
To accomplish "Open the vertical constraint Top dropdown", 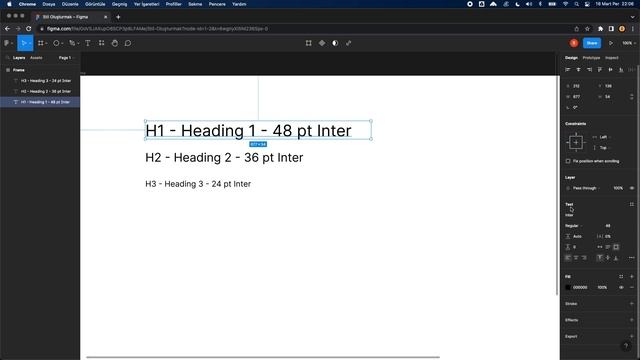I will click(x=603, y=148).
